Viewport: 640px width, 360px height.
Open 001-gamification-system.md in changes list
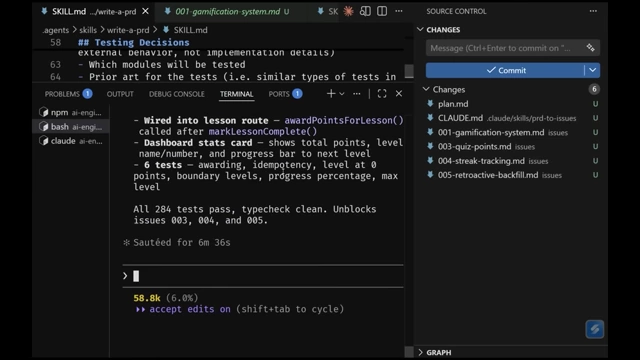click(x=491, y=132)
